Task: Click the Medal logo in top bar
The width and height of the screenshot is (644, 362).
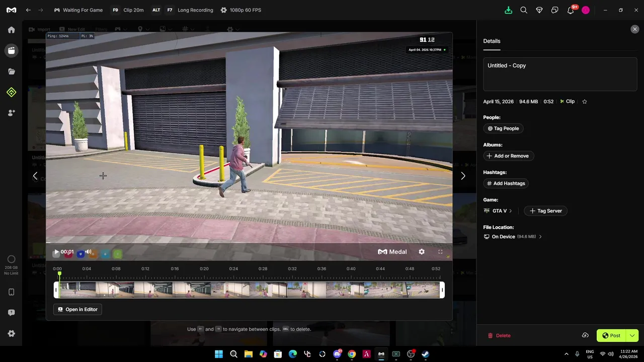Action: coord(11,10)
